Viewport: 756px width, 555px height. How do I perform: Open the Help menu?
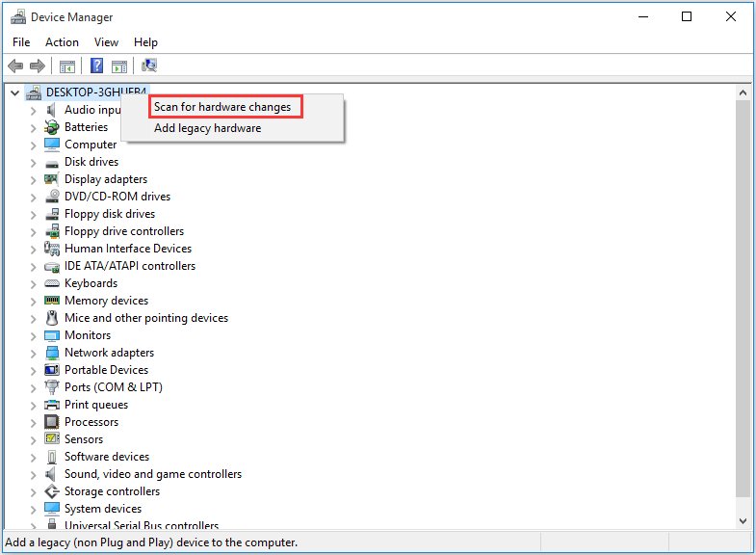(145, 42)
